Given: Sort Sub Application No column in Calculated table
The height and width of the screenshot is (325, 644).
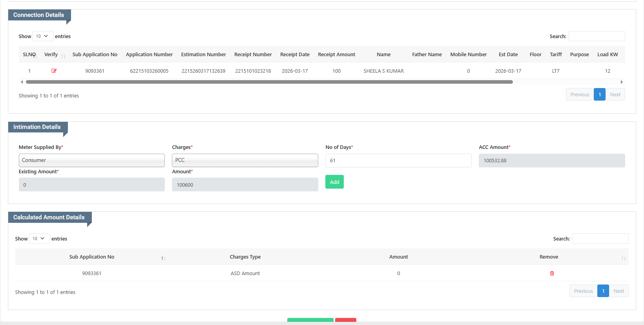Looking at the screenshot, I should tap(163, 258).
